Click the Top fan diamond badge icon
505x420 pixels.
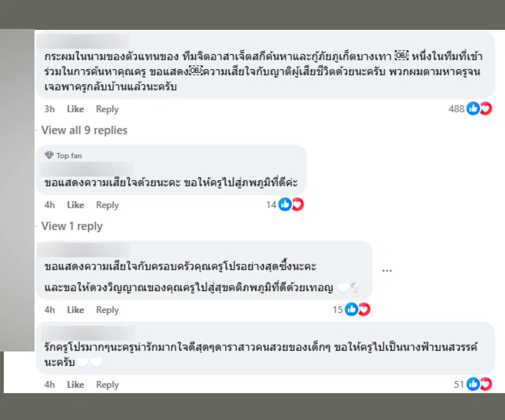[50, 155]
